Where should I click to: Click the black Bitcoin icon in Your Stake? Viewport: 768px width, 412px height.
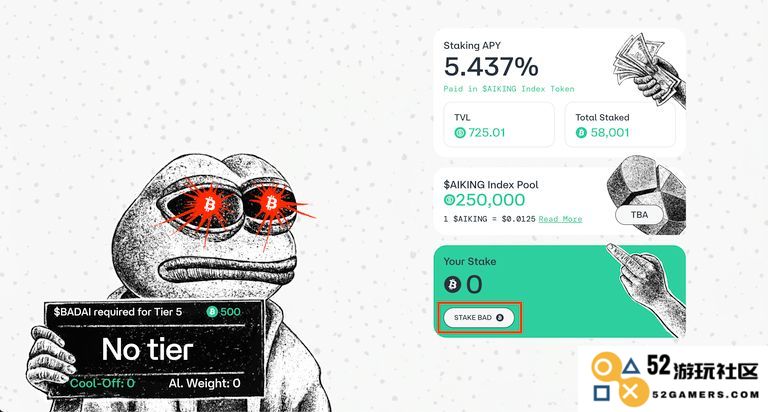453,284
